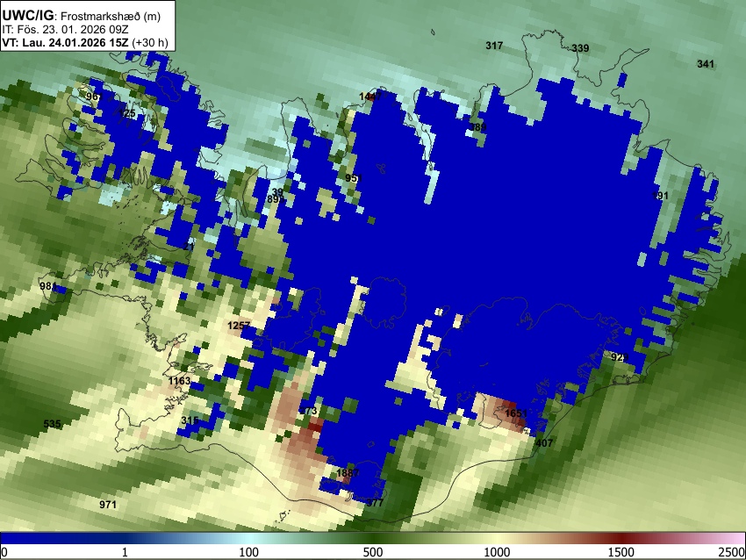Click the map value 1163
746x560 pixels.
(179, 381)
